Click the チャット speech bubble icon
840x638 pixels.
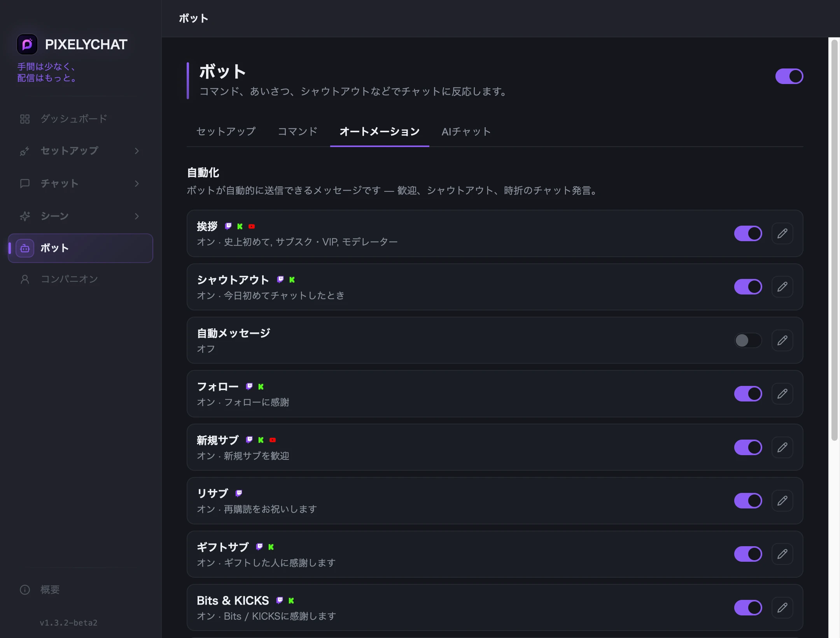coord(25,184)
